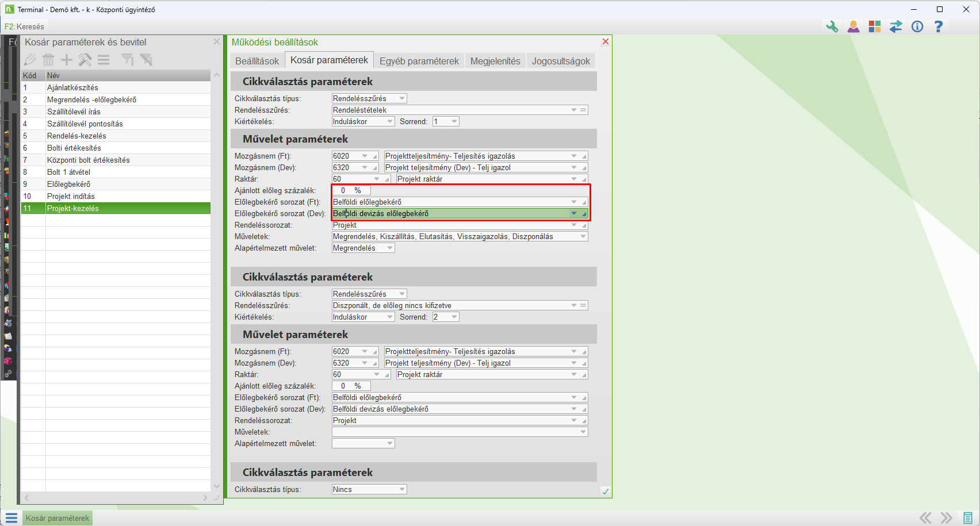Screen dimensions: 980x526
Task: Click the double right chevron at bottom right
Action: click(x=946, y=518)
